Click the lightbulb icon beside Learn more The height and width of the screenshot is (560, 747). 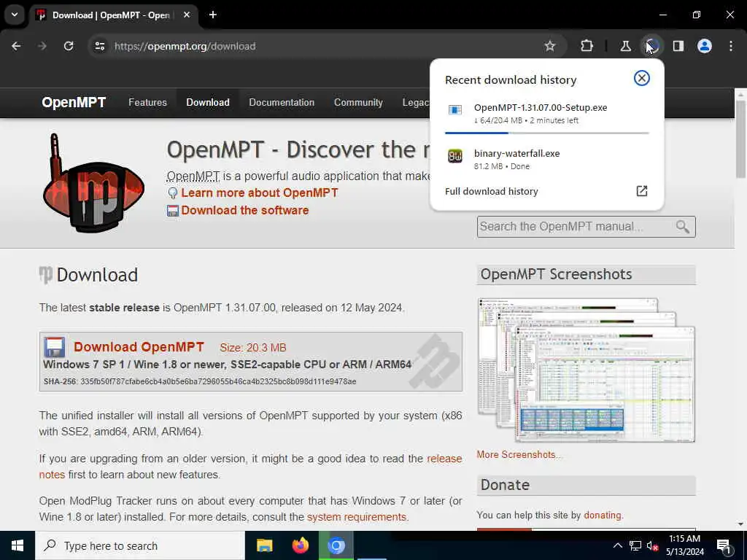172,193
